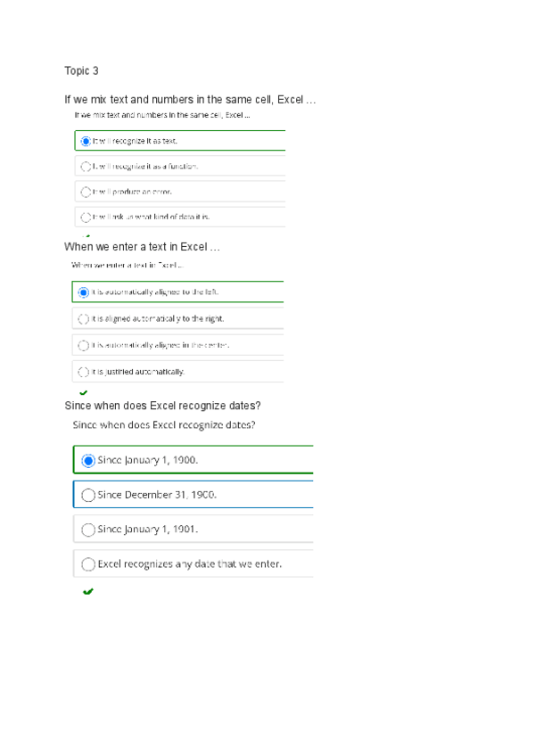
Task: Select "Since January 1, 1900." answer
Action: tap(88, 460)
